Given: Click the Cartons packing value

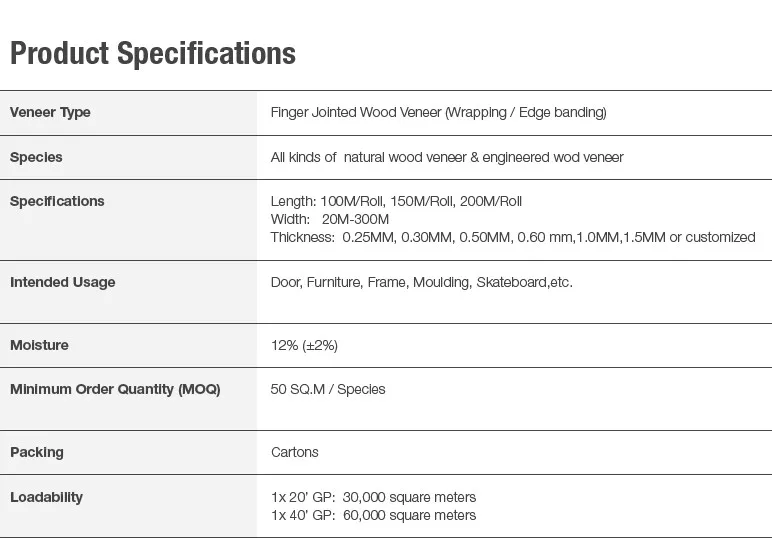Looking at the screenshot, I should [294, 452].
